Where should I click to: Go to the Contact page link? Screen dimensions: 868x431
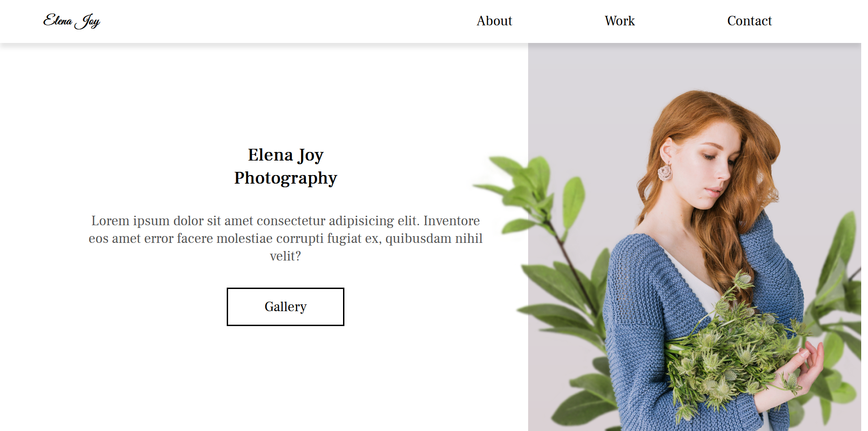pyautogui.click(x=749, y=21)
